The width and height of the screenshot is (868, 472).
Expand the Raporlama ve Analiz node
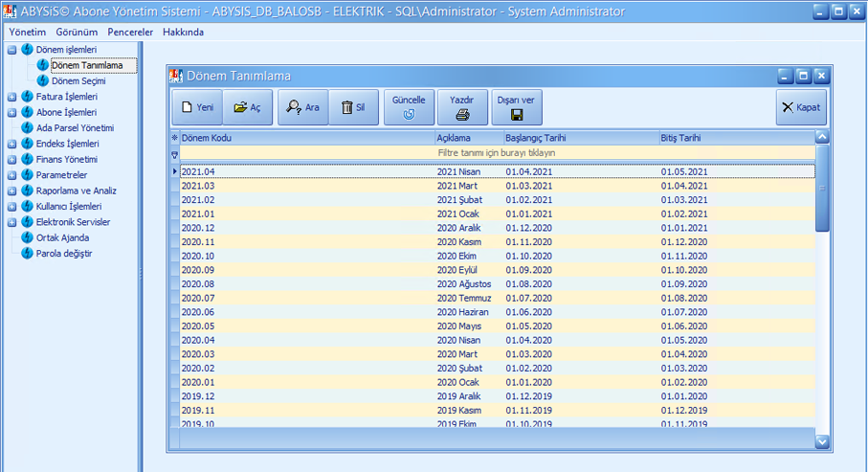pos(11,191)
